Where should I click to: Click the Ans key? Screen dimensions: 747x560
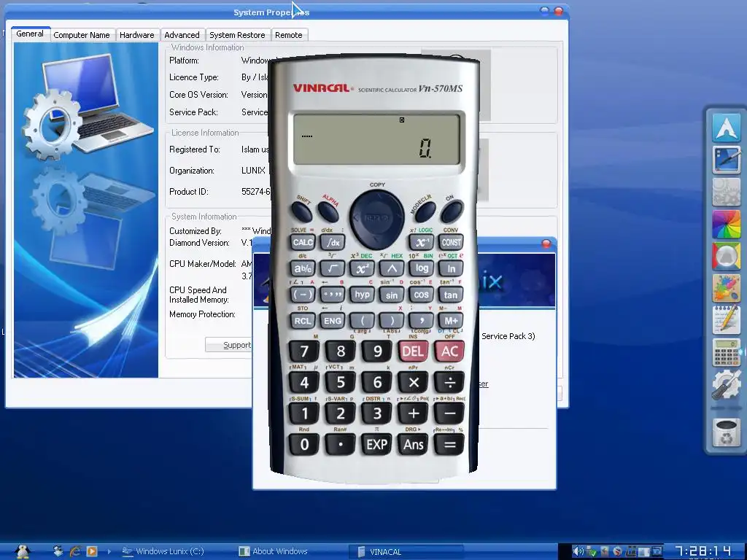point(413,444)
